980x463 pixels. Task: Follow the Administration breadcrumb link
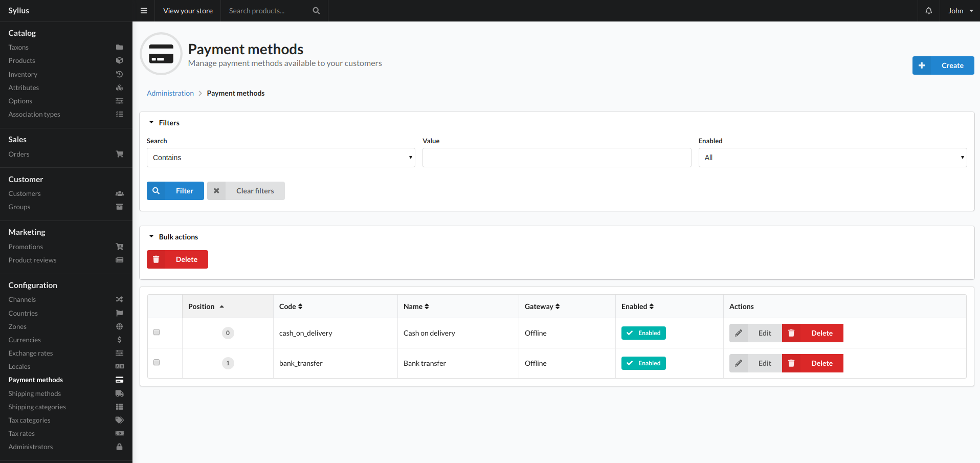pos(170,93)
